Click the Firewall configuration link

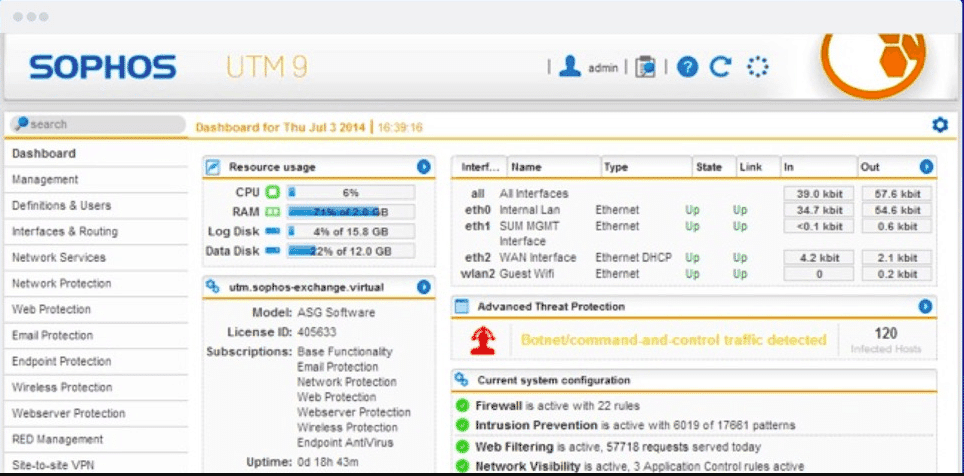pyautogui.click(x=499, y=406)
